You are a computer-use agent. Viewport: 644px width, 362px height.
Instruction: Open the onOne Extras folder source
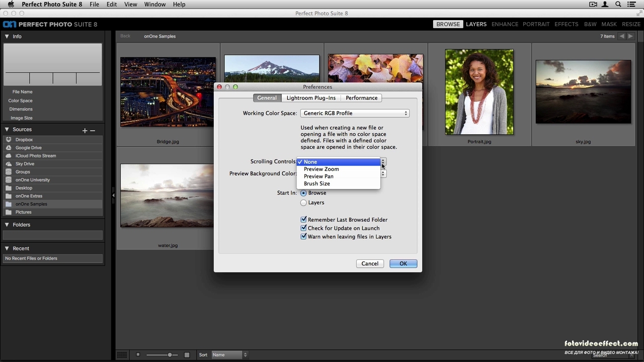pos(52,196)
